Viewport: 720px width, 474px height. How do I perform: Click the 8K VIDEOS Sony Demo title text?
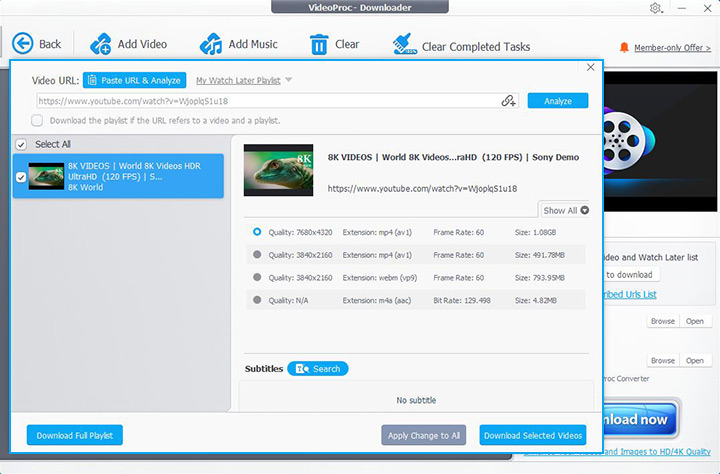tap(453, 157)
